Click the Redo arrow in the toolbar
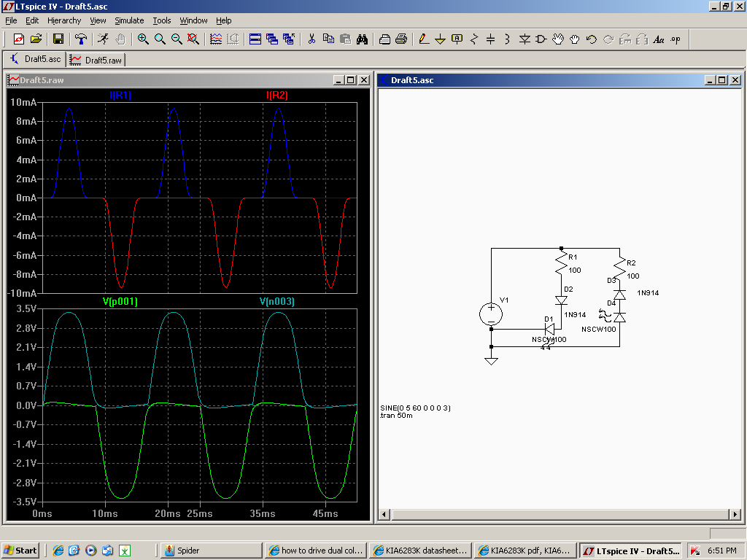This screenshot has width=747, height=560. coord(608,39)
